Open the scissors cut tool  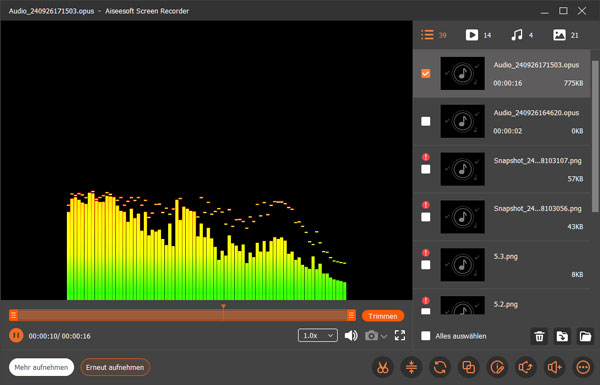[382, 367]
